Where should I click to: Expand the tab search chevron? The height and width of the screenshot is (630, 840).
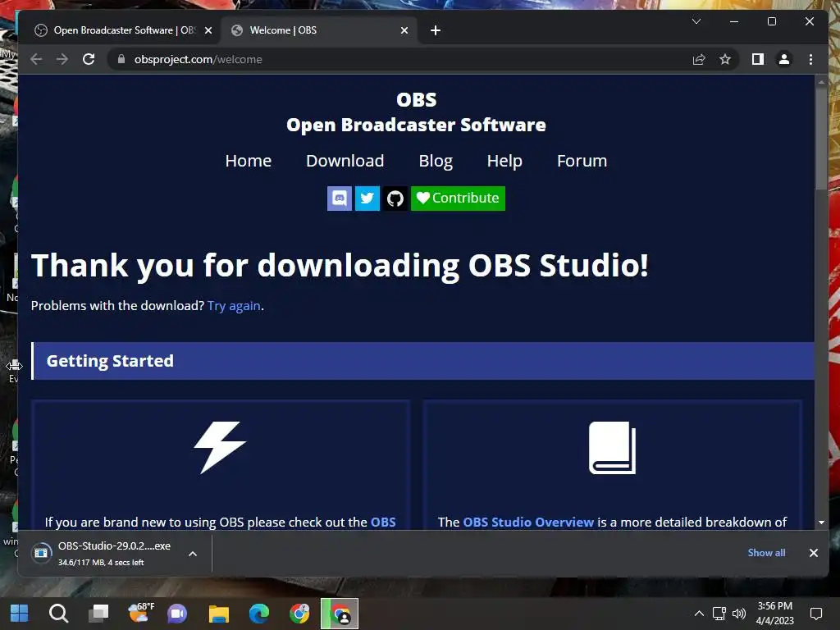[x=696, y=21]
